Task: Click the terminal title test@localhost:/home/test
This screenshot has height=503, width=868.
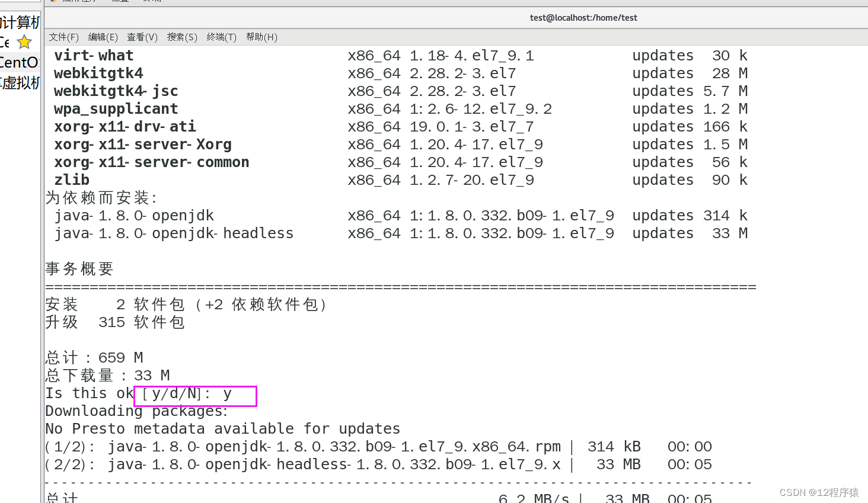Action: (583, 18)
